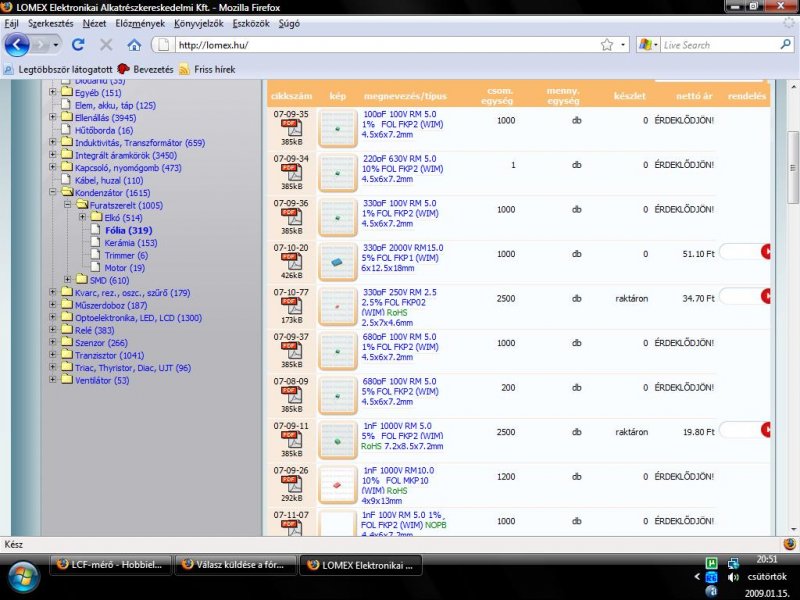Open PDF datasheet for item 07-10-77
The width and height of the screenshot is (800, 600).
coord(291,306)
